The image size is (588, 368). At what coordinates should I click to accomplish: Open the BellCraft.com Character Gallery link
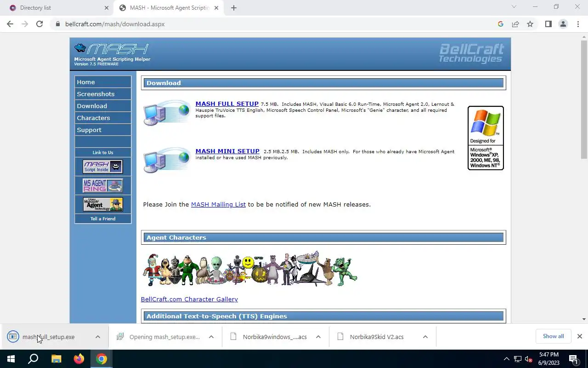(x=189, y=299)
